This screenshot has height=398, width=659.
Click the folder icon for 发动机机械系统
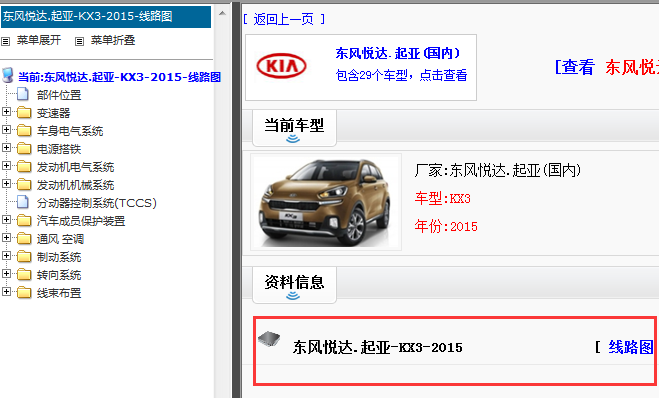24,185
